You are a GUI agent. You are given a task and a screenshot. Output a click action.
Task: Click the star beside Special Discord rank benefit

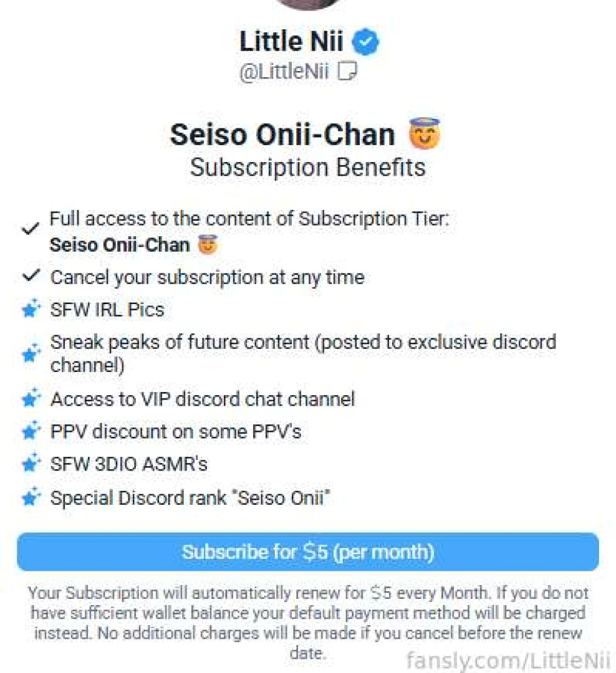(x=30, y=497)
